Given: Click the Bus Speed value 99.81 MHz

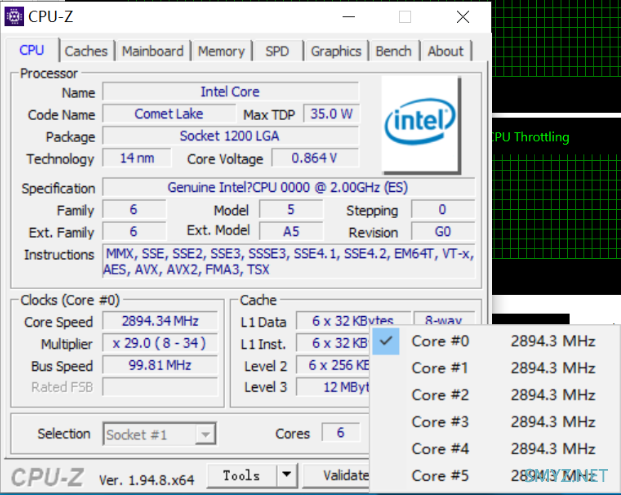Looking at the screenshot, I should [x=160, y=365].
